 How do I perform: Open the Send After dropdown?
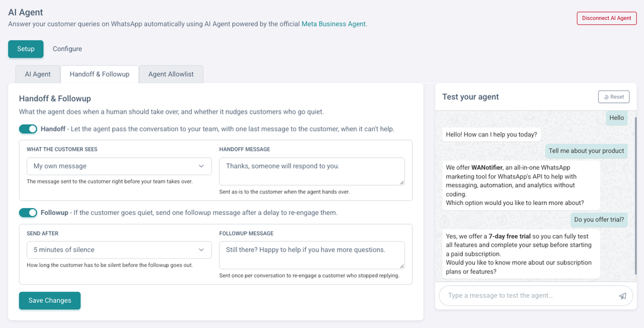tap(119, 249)
